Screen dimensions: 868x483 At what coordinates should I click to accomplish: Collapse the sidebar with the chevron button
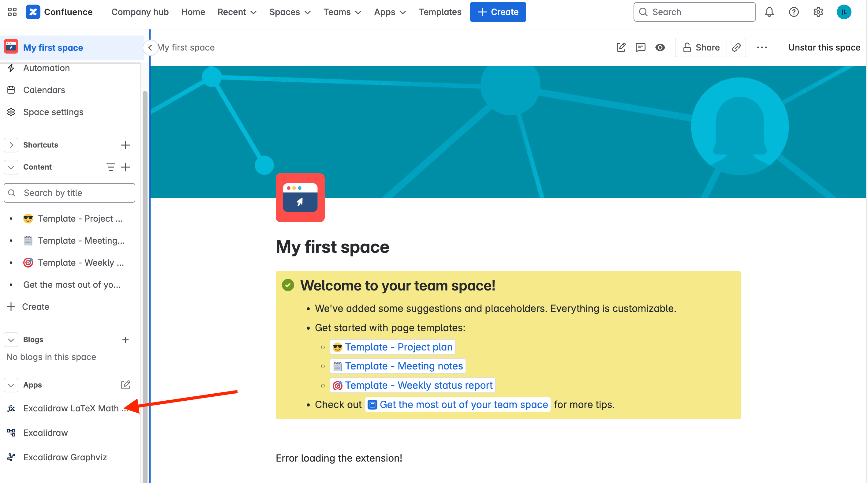coord(150,47)
